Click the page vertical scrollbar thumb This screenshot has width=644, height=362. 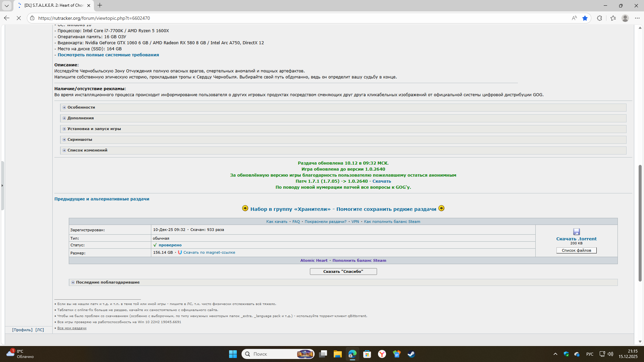tap(640, 223)
